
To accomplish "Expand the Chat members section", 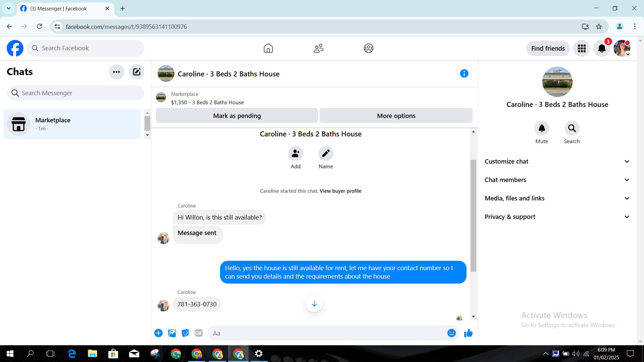I will tap(557, 180).
